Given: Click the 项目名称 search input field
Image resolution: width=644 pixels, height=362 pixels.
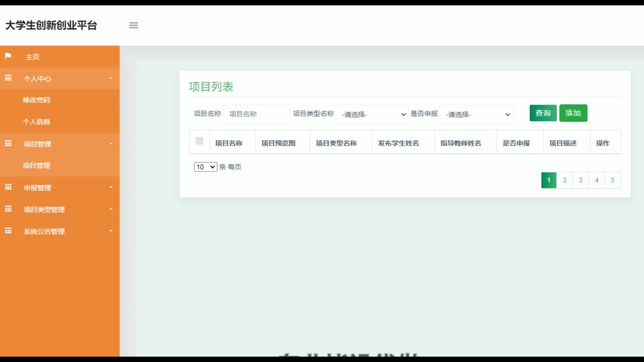Looking at the screenshot, I should click(257, 114).
